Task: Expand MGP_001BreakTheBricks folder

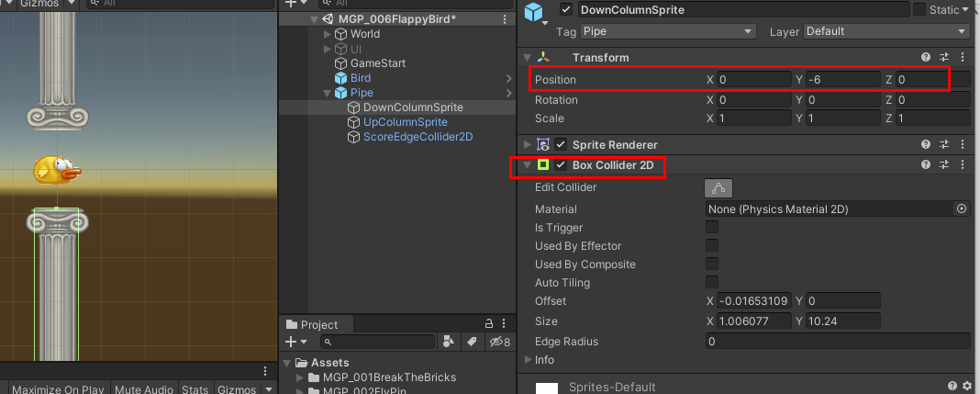Action: point(299,377)
